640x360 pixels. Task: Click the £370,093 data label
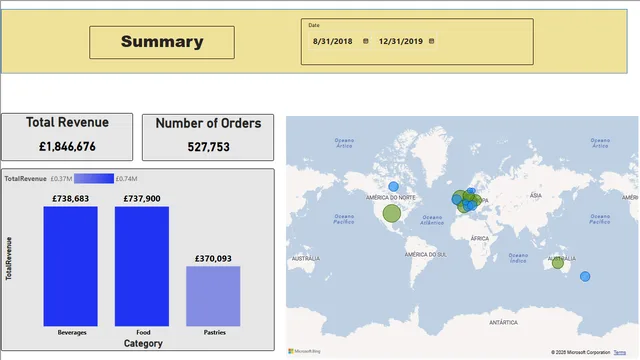coord(213,259)
